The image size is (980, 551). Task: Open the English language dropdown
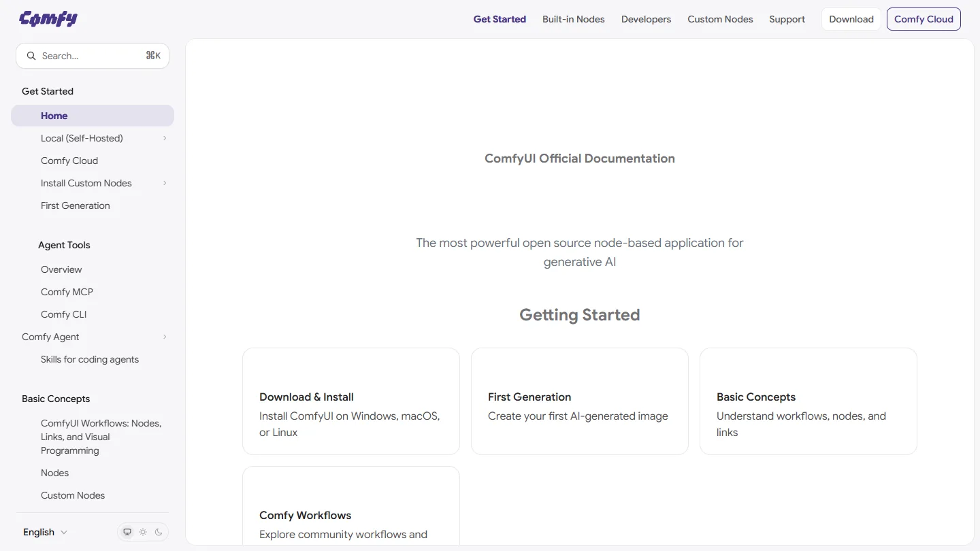click(45, 532)
